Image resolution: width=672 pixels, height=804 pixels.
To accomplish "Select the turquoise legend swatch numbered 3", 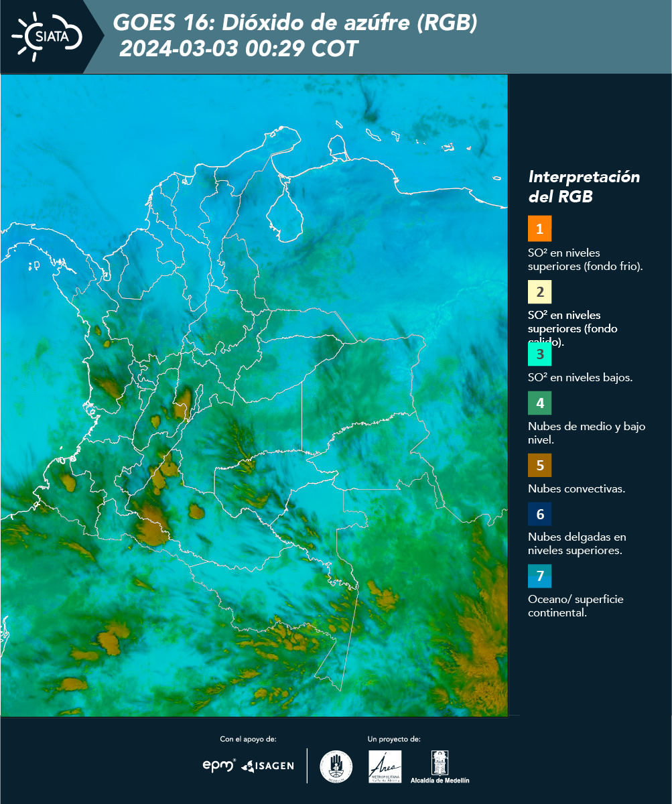I will coord(539,354).
